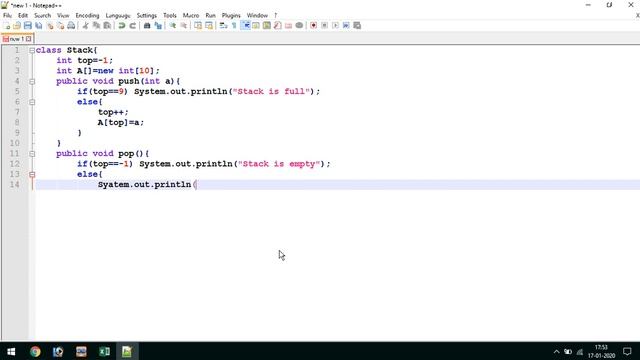Open the Windows Start menu
The height and width of the screenshot is (360, 640).
point(11,351)
